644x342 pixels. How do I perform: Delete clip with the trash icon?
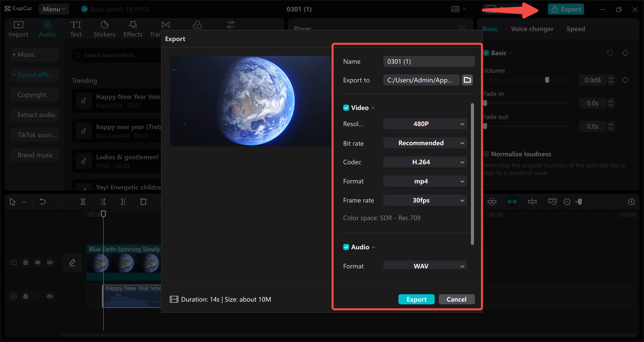[x=143, y=201]
